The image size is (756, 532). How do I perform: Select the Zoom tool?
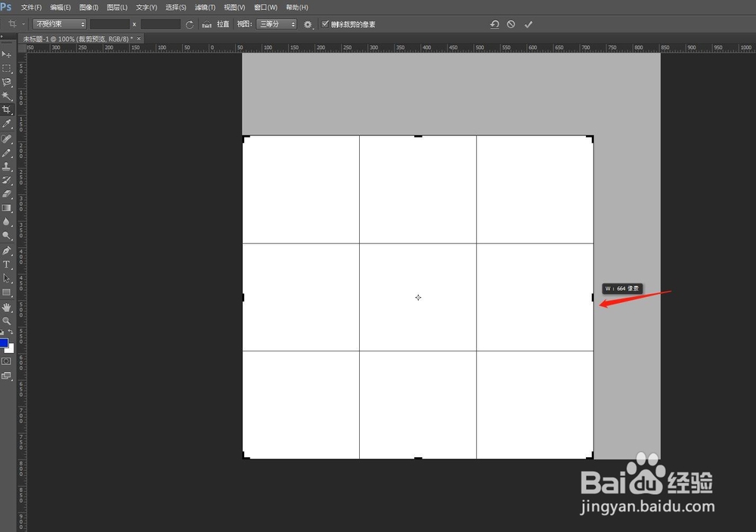[x=7, y=319]
